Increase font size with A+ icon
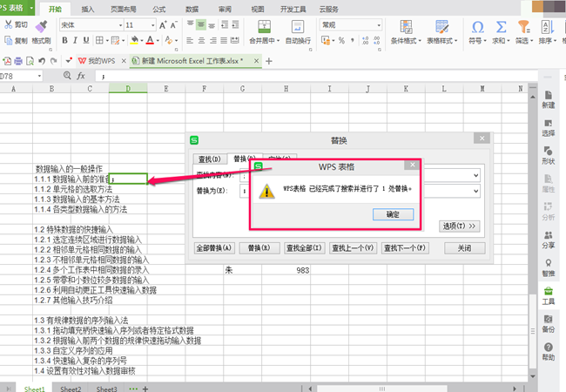 click(163, 25)
